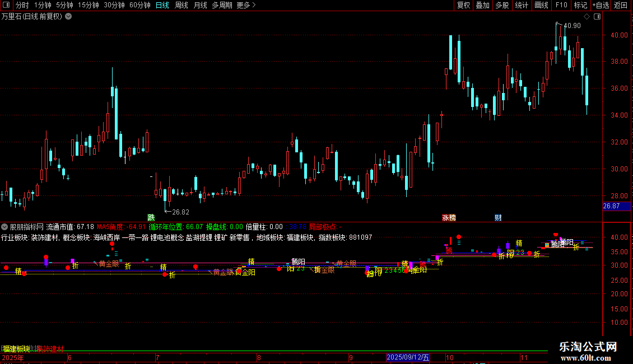The image size is (633, 364).
Task: Click the 叠加 overlay button
Action: pos(482,5)
